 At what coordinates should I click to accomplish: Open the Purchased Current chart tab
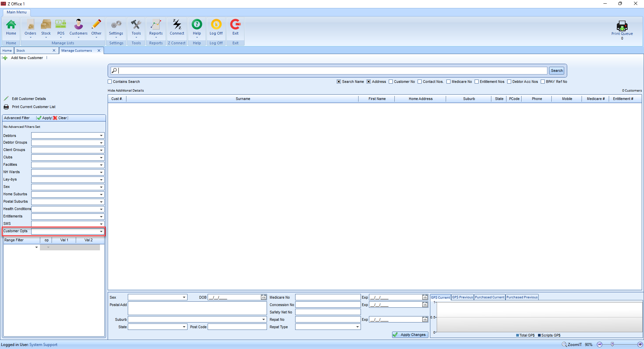coord(489,297)
